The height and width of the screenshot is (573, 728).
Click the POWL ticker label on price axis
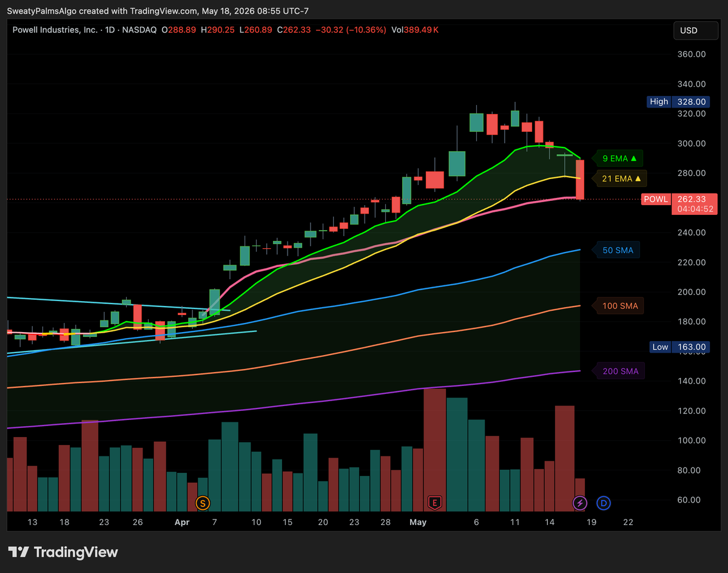coord(656,199)
